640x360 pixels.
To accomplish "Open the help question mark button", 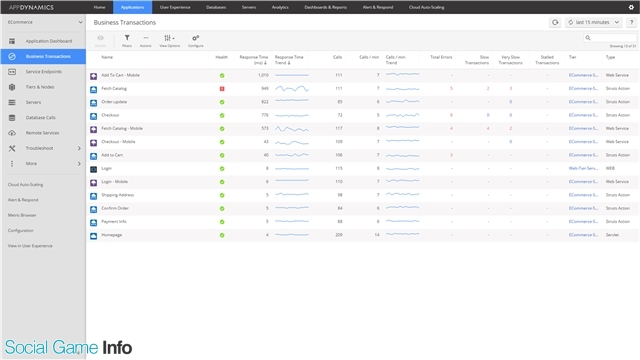I will [631, 22].
